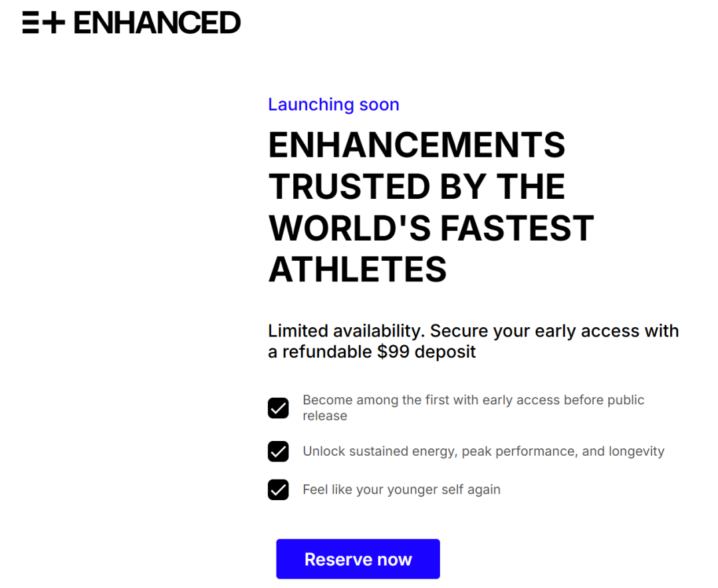
Task: Select the Launching soon label
Action: tap(333, 104)
